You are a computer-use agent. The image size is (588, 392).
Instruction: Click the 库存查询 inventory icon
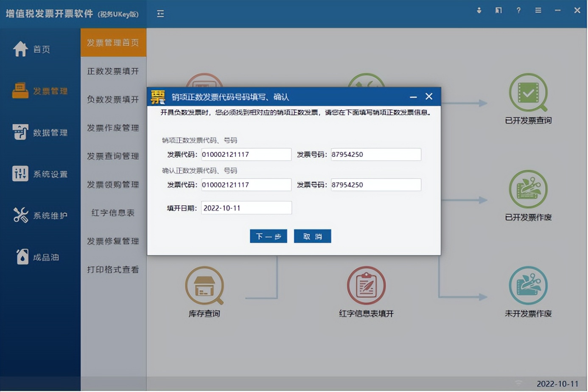(204, 286)
